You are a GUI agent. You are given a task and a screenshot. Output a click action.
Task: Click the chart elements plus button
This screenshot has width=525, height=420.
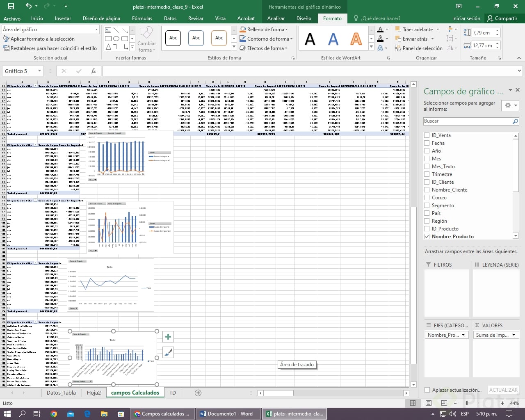(168, 337)
